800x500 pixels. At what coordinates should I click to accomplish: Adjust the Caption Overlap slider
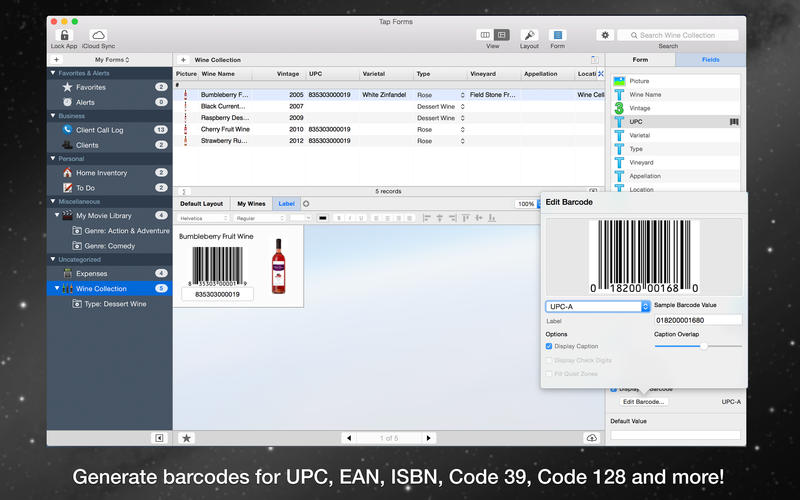coord(704,346)
